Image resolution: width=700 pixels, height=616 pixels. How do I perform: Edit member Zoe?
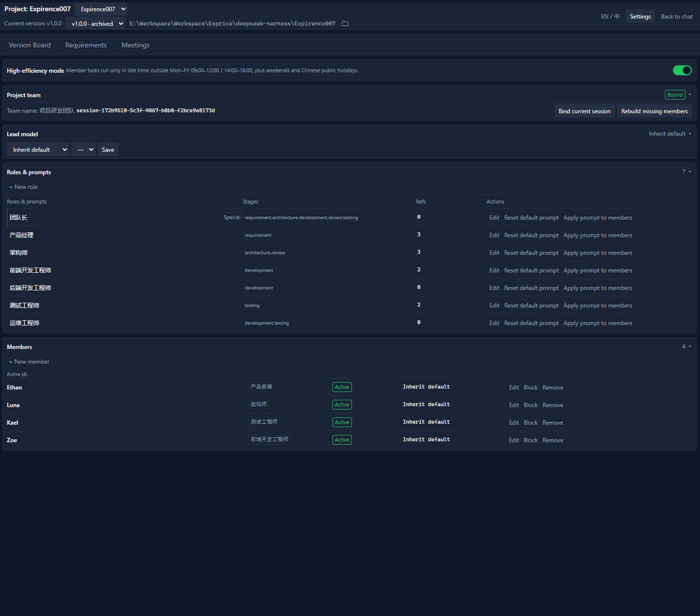pos(514,440)
